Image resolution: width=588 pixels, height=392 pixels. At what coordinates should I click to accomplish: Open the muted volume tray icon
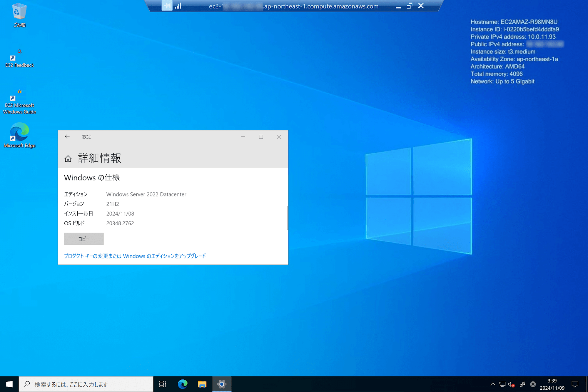(x=512, y=384)
